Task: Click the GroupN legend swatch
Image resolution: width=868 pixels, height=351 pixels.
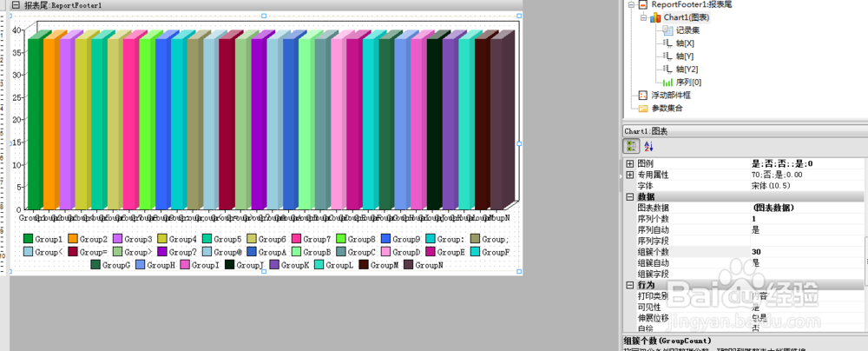Action: (x=409, y=265)
